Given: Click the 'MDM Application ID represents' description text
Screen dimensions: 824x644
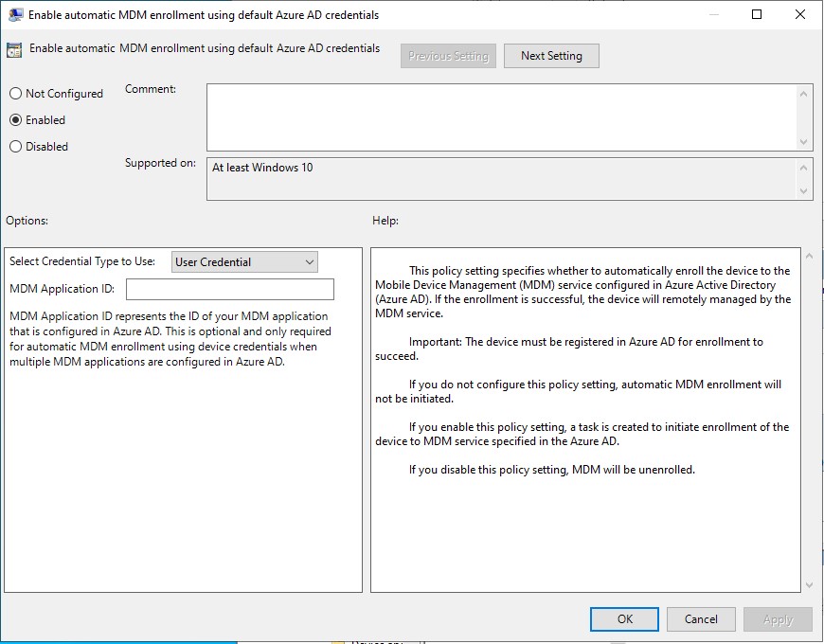Looking at the screenshot, I should (170, 339).
